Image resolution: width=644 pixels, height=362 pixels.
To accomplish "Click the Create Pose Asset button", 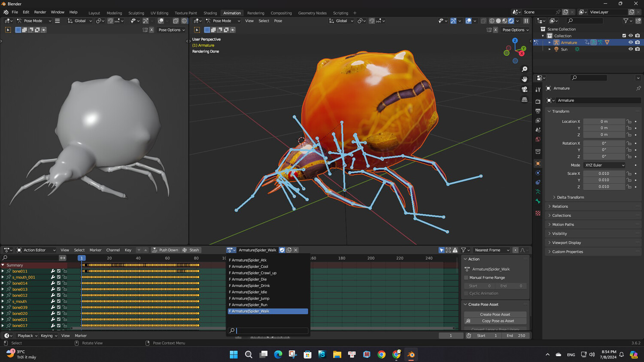I will coord(495,314).
